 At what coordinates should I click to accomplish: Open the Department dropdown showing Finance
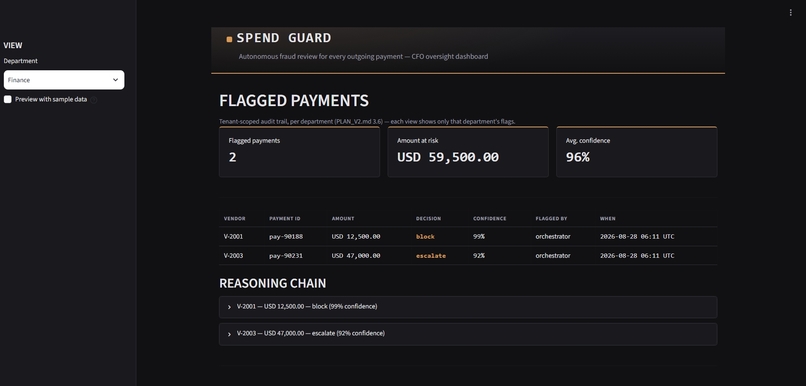64,80
